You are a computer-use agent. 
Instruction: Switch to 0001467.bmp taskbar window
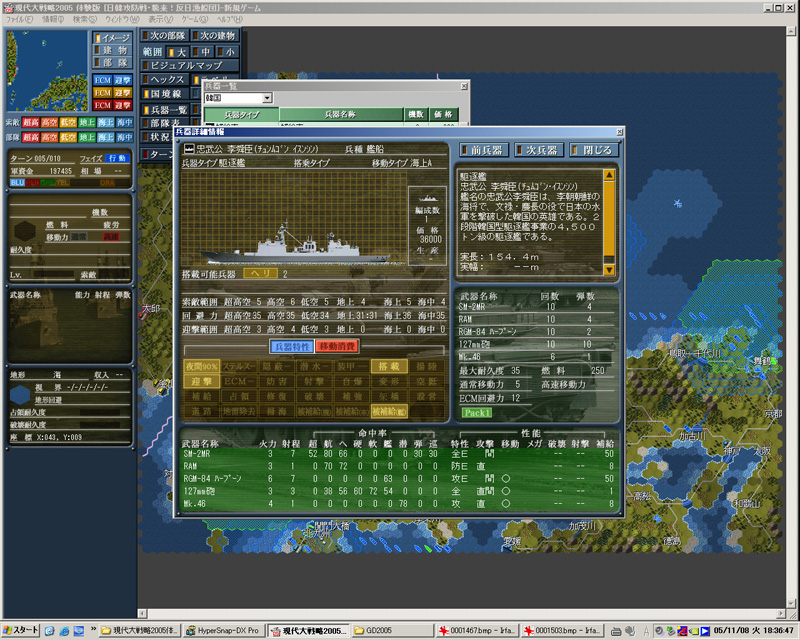pos(477,631)
